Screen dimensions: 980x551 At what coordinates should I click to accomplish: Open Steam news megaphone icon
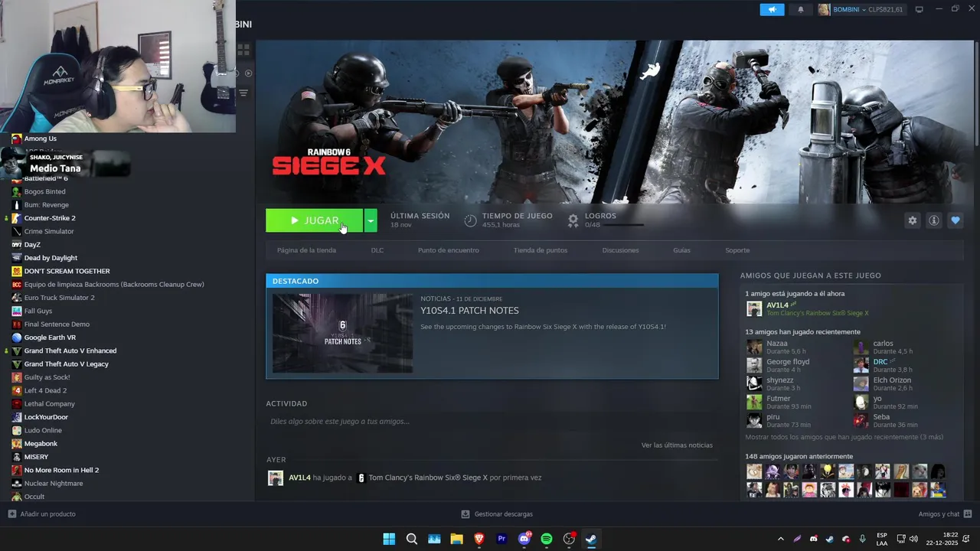(x=772, y=9)
